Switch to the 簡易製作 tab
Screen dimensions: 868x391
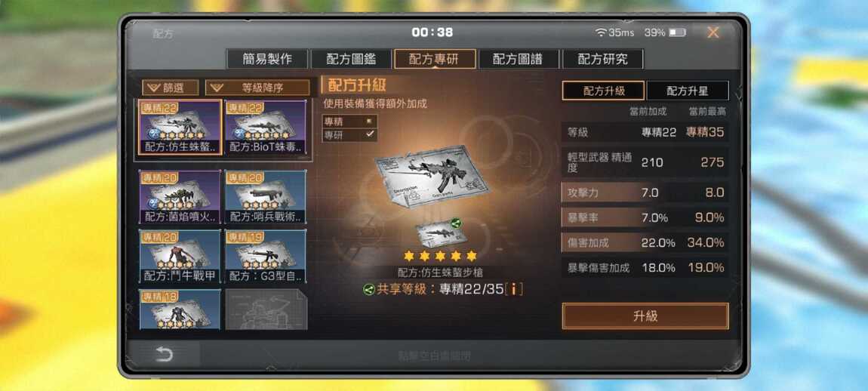(x=267, y=59)
